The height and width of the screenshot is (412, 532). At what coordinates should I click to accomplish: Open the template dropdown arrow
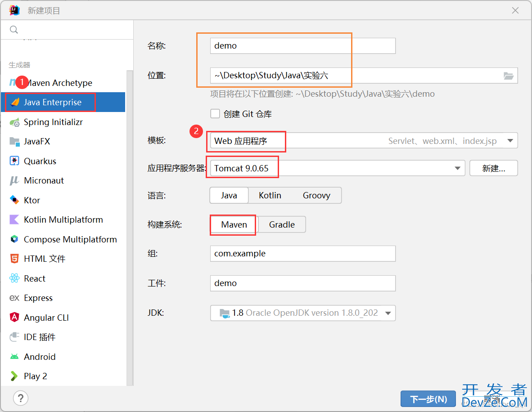(x=510, y=141)
